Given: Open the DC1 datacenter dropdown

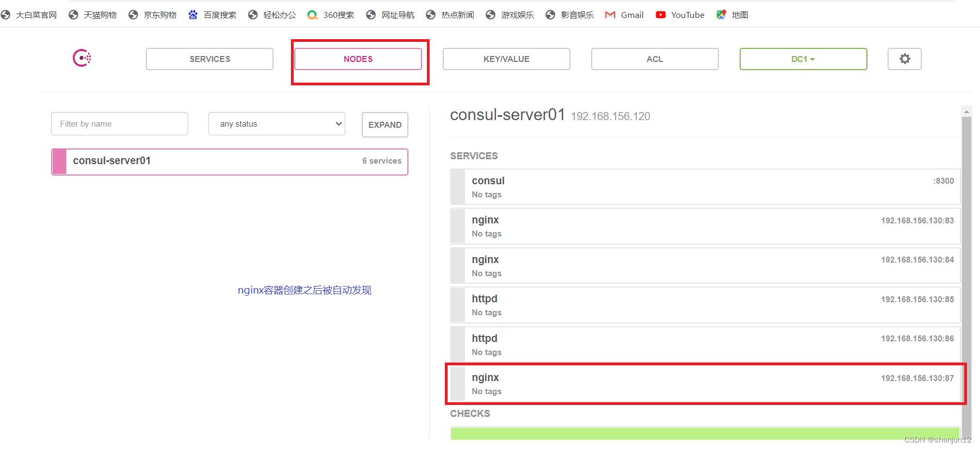Looking at the screenshot, I should coord(803,59).
